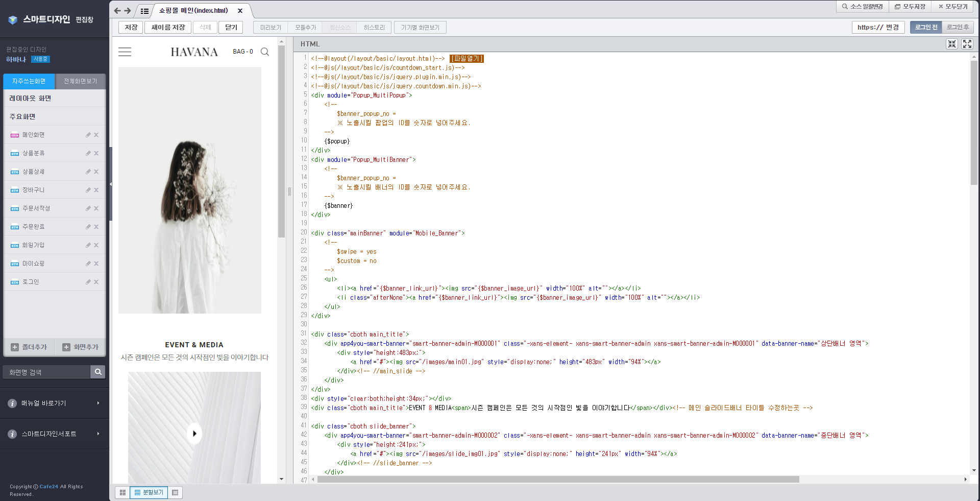
Task: Open the 주문서작성 screen item
Action: coord(36,208)
